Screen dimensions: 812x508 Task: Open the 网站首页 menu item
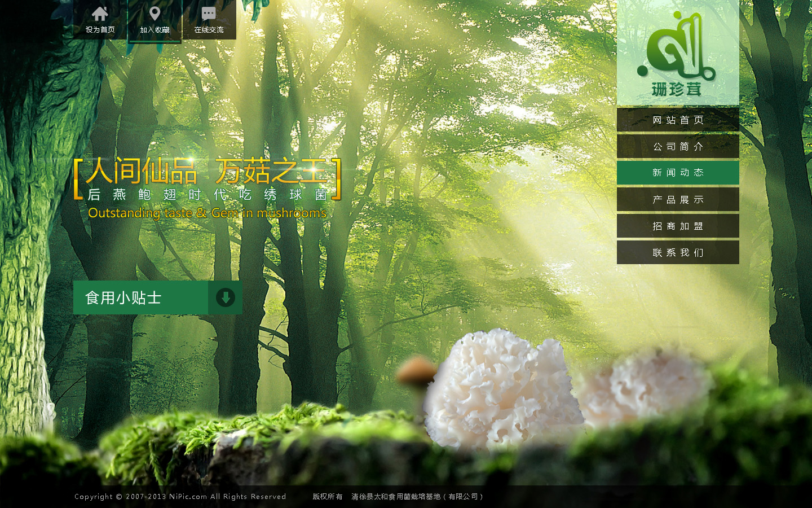[678, 120]
